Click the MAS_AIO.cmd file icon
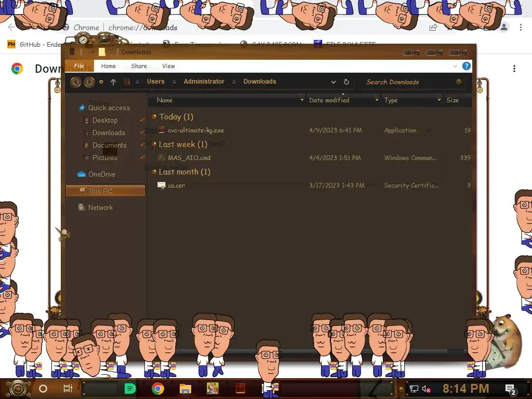The width and height of the screenshot is (532, 399). point(161,157)
